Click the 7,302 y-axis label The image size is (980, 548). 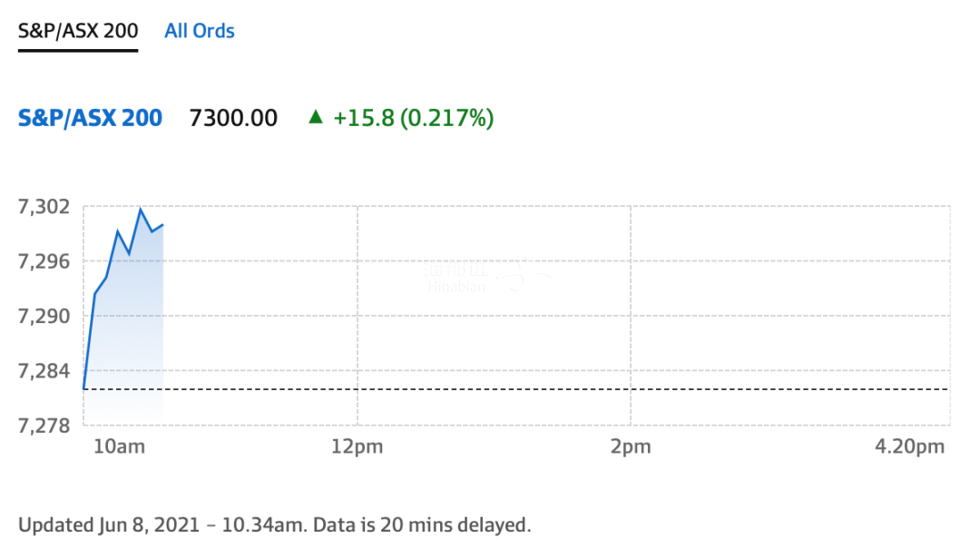[44, 207]
